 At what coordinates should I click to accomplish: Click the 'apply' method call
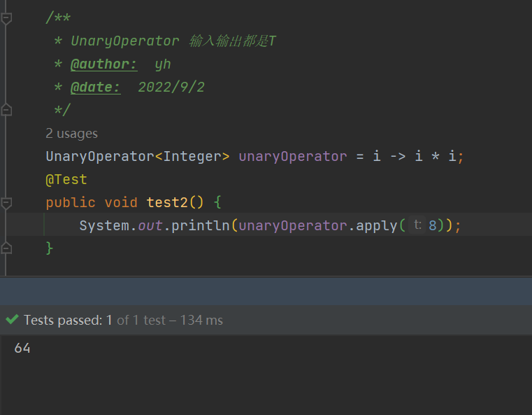click(x=377, y=226)
